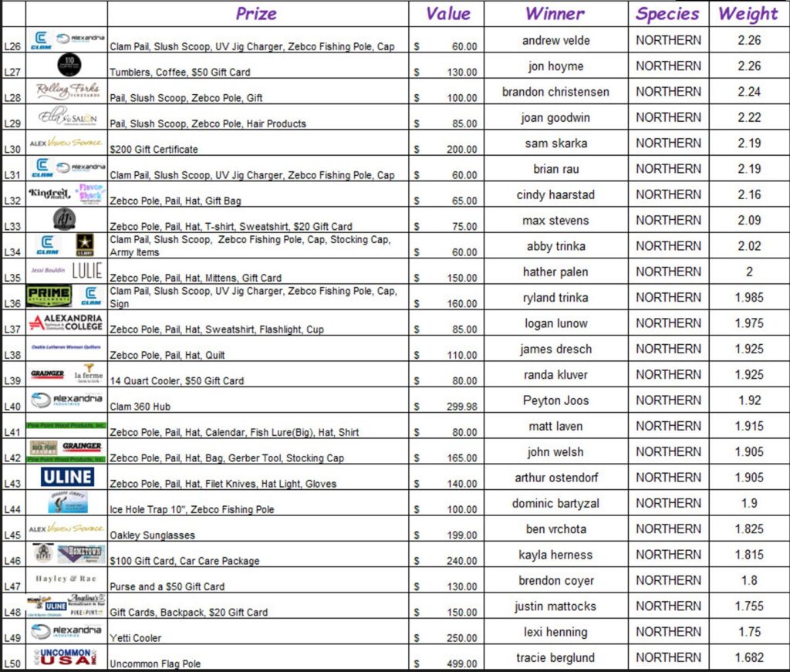Click the ULINE logo in row L43
Viewport: 790px width, 672px height.
coord(67,477)
